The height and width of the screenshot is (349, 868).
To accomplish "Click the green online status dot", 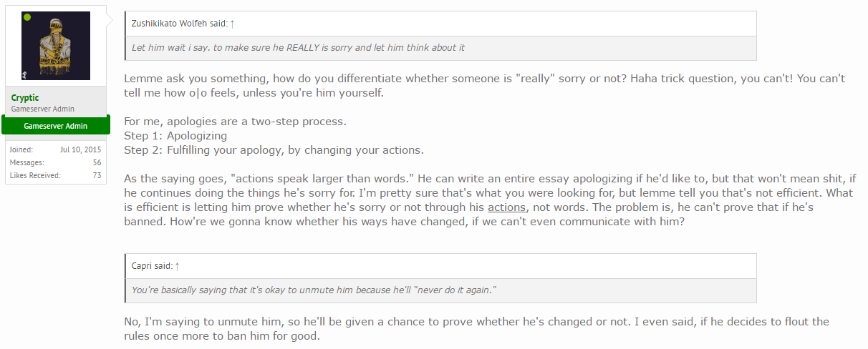I will pyautogui.click(x=27, y=16).
